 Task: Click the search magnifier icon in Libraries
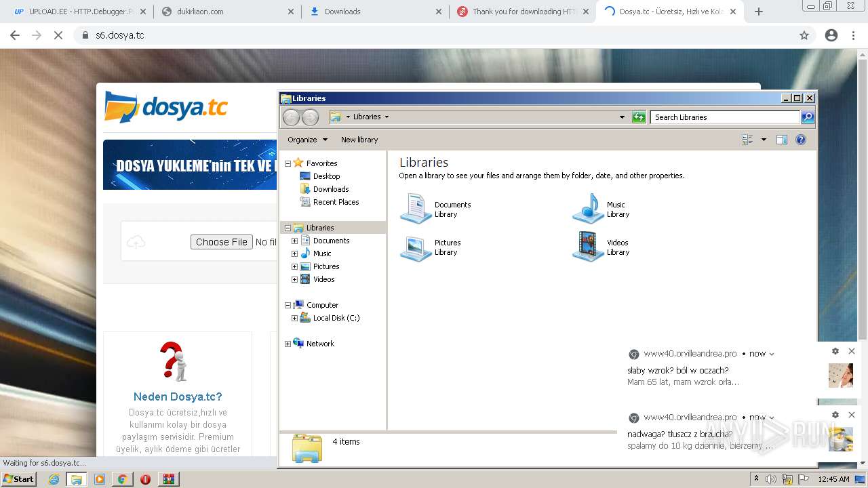[x=808, y=117]
